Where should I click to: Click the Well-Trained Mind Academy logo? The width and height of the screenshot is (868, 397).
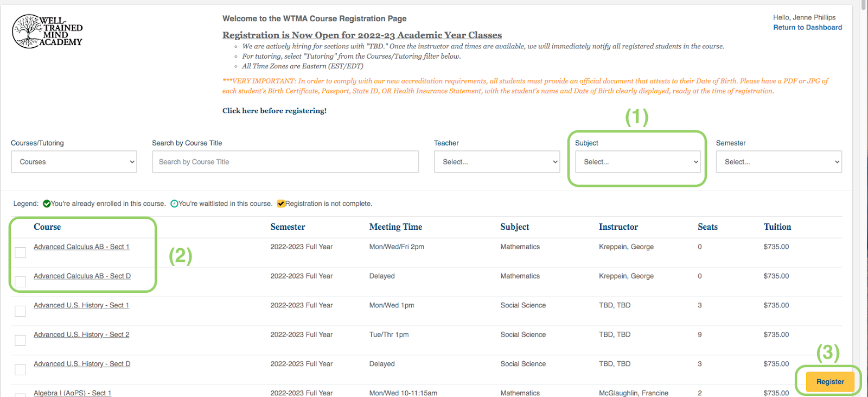coord(47,31)
